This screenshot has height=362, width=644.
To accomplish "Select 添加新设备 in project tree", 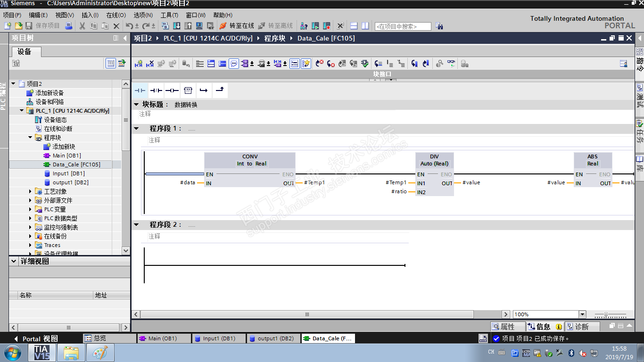I will click(x=50, y=93).
